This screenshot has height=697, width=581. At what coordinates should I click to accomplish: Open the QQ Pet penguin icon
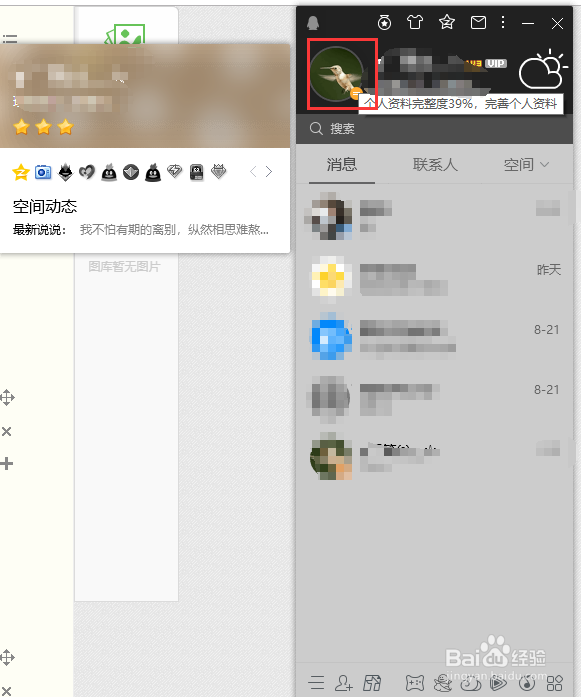442,682
